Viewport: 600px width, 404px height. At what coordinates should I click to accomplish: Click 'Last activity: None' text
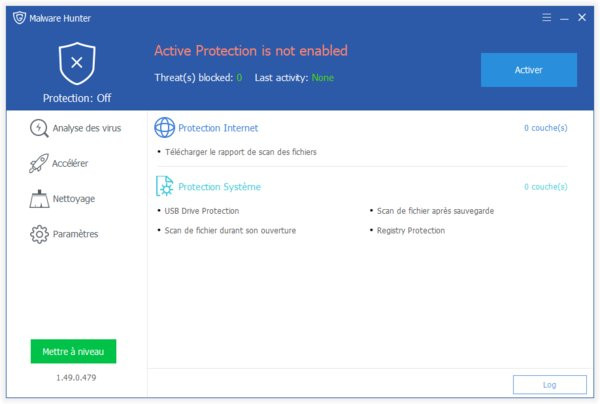tap(294, 78)
